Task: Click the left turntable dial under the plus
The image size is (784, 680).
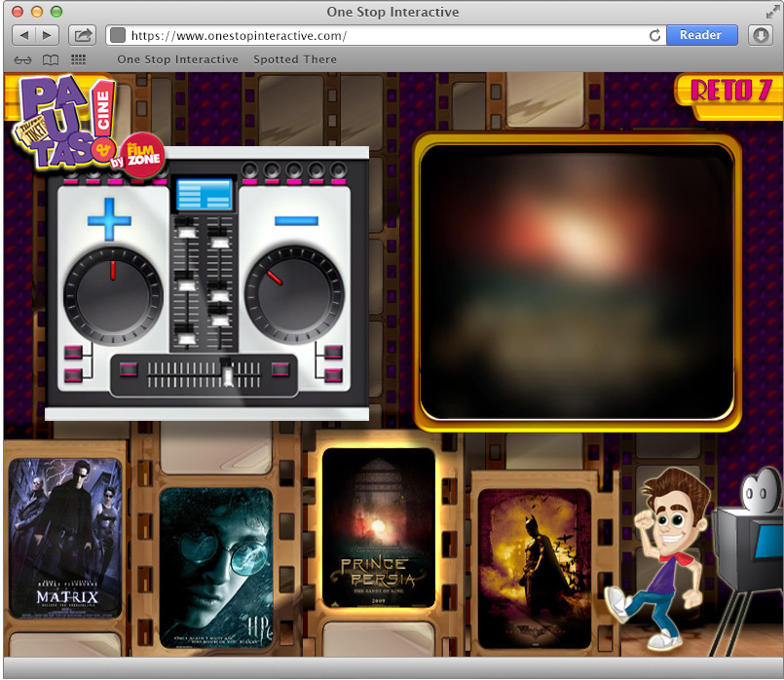Action: click(x=113, y=296)
